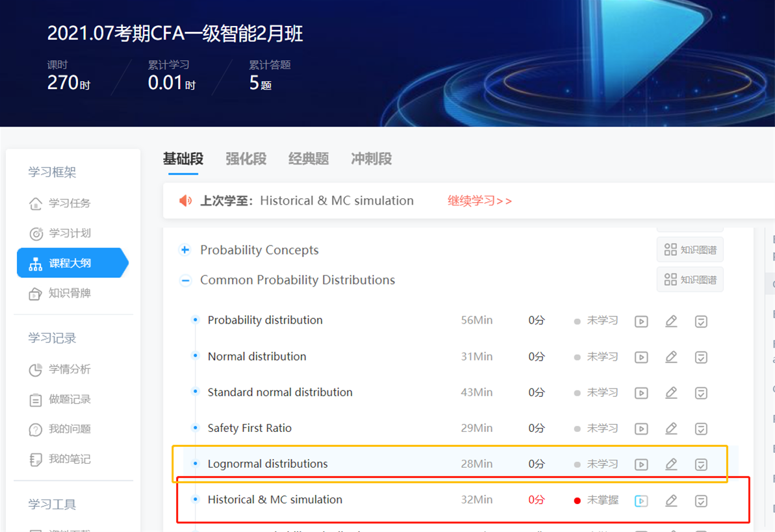Play the Probability distribution video
This screenshot has width=775, height=532.
pyautogui.click(x=641, y=322)
